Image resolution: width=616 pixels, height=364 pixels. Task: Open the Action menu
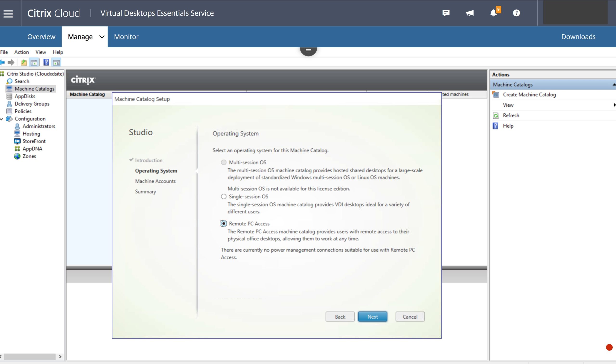(x=21, y=52)
